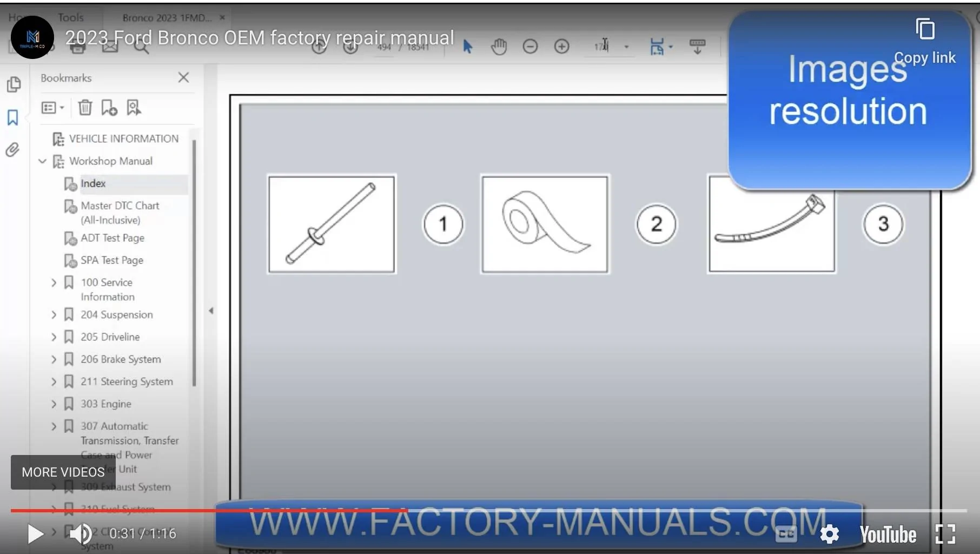Open bookmarks options menu dropdown

click(52, 108)
